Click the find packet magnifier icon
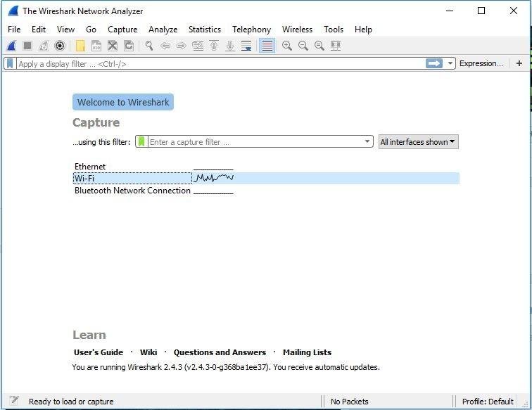The image size is (532, 410). pyautogui.click(x=149, y=46)
